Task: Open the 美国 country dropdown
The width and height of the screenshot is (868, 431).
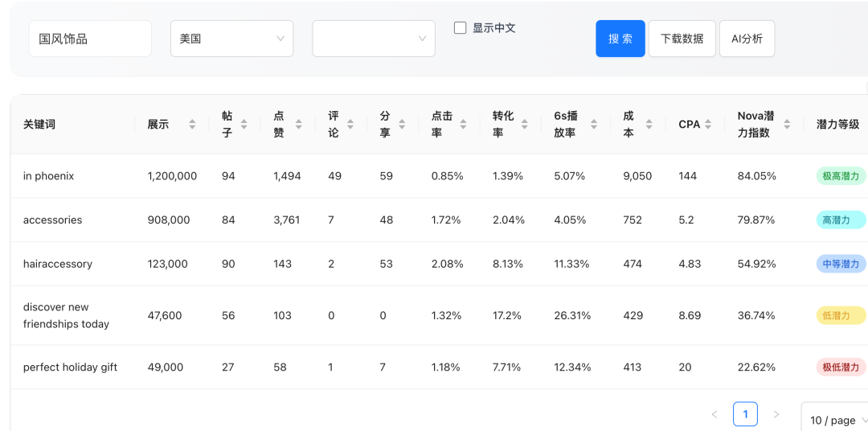Action: 231,39
